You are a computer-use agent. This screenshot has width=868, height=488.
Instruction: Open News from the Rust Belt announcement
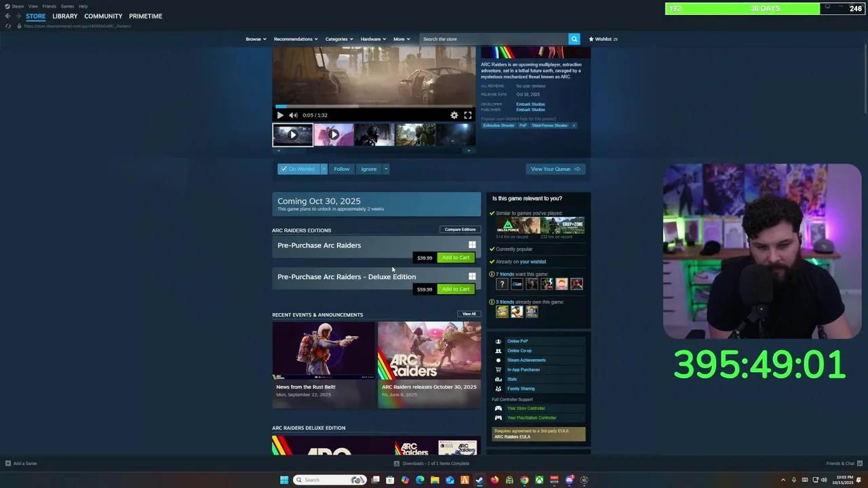click(323, 365)
